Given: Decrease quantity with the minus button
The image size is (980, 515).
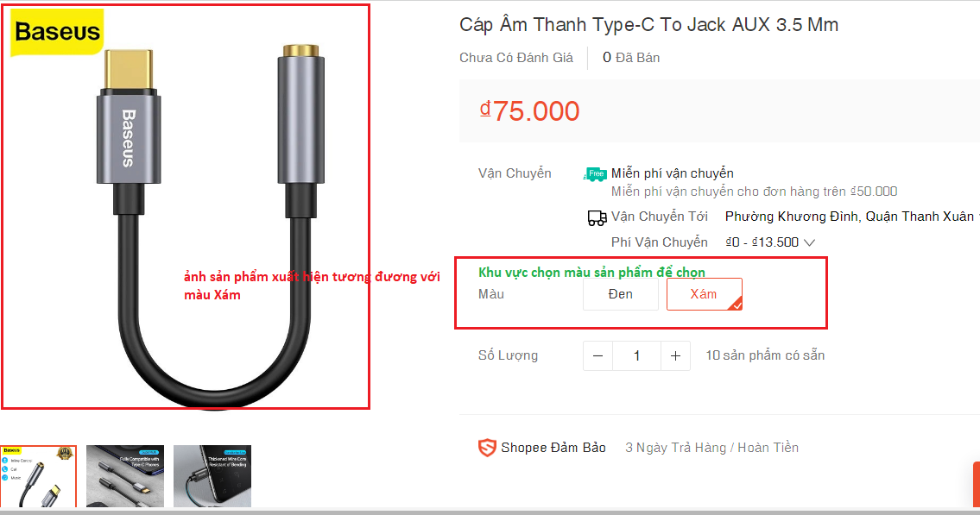Looking at the screenshot, I should (598, 355).
